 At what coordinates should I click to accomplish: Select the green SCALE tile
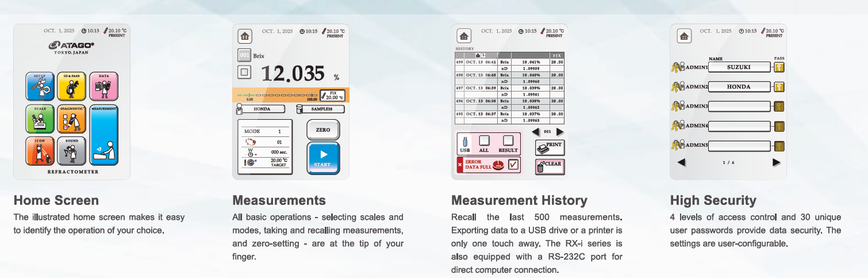coord(40,119)
